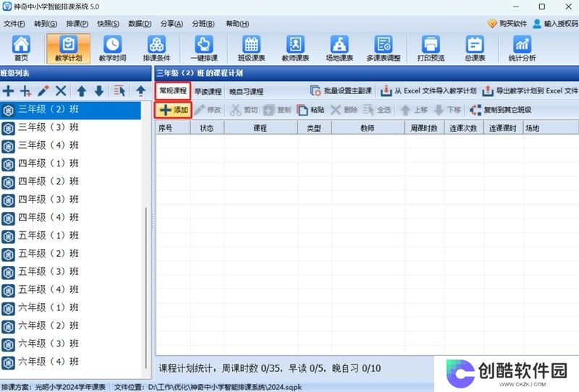This screenshot has width=579, height=392.
Task: Click the 删除 delete course button
Action: click(344, 110)
